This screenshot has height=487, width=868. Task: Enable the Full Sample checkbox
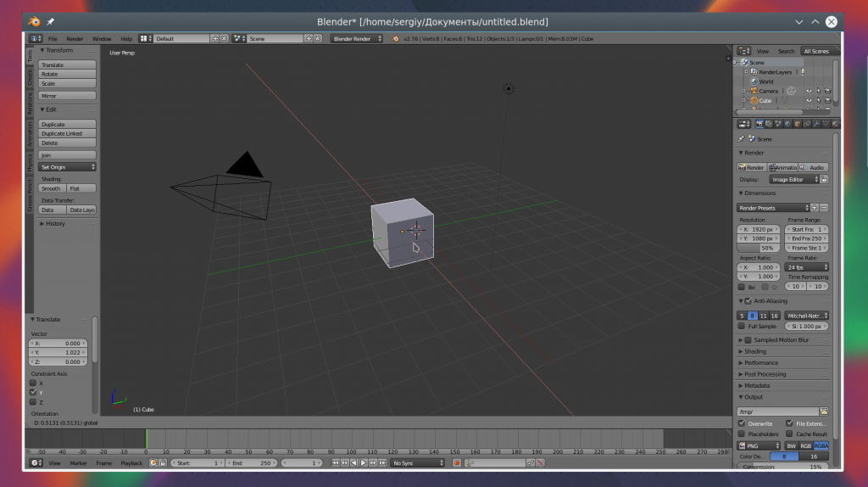(x=742, y=326)
